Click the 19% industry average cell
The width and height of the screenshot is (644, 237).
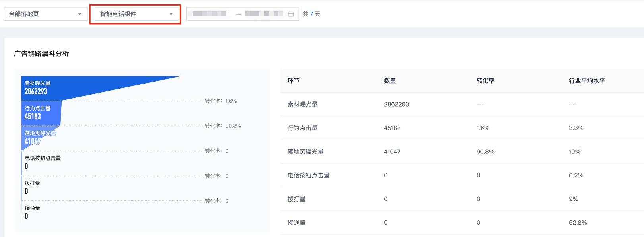pos(575,152)
